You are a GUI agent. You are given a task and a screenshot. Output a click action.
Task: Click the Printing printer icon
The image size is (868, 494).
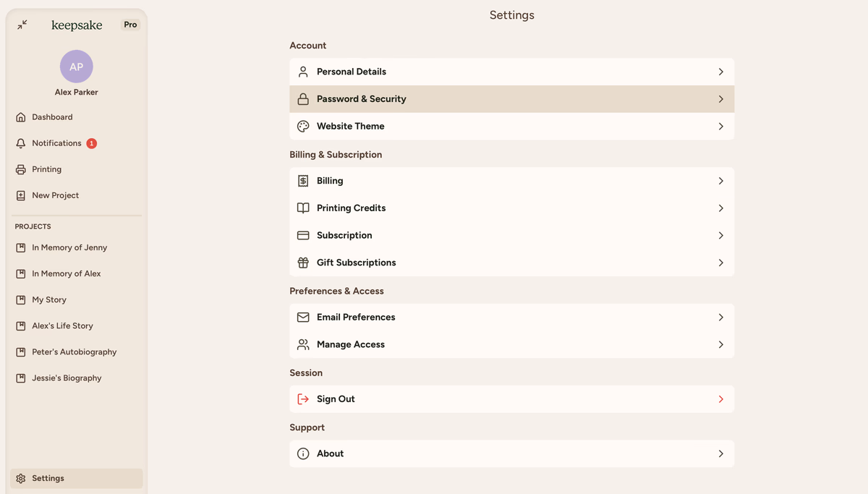[x=21, y=169]
